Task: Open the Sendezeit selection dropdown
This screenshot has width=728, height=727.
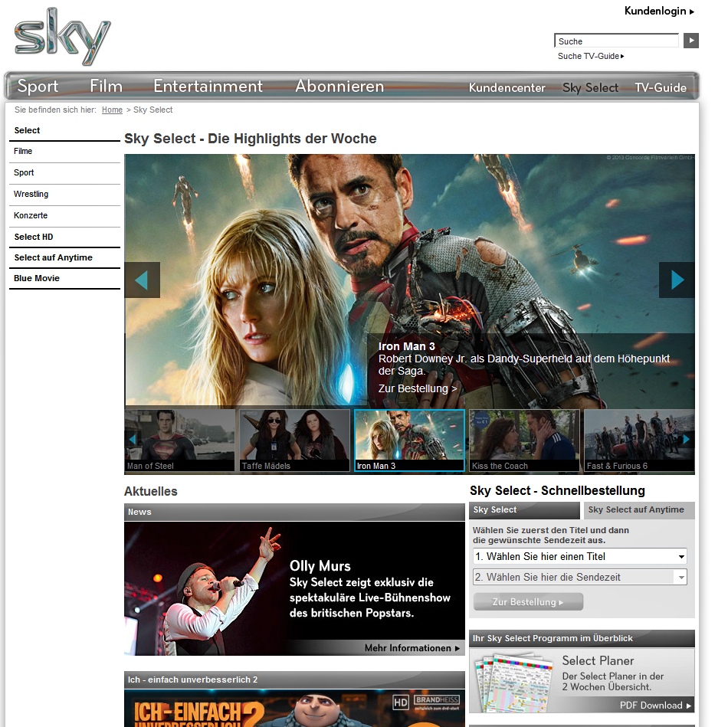Action: coord(579,577)
